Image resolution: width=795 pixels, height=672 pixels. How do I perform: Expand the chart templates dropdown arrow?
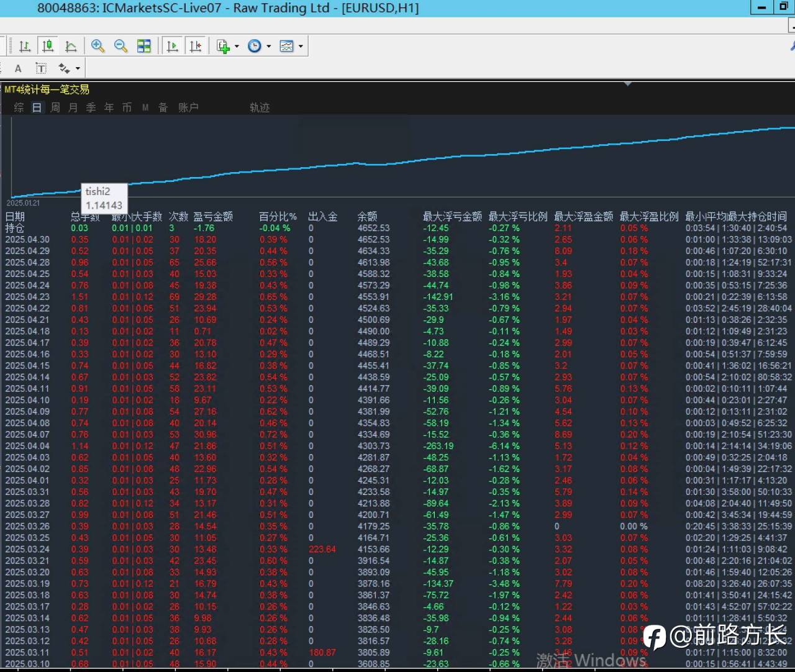301,47
